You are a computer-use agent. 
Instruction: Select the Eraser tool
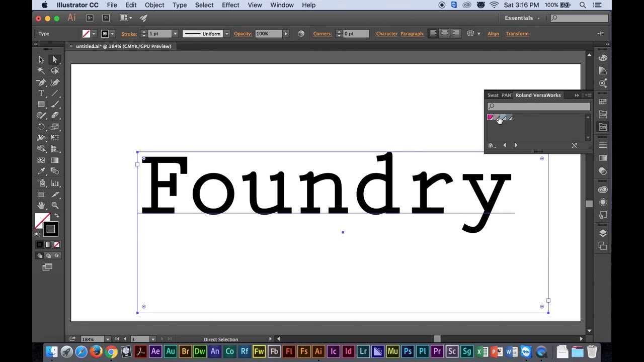(55, 116)
